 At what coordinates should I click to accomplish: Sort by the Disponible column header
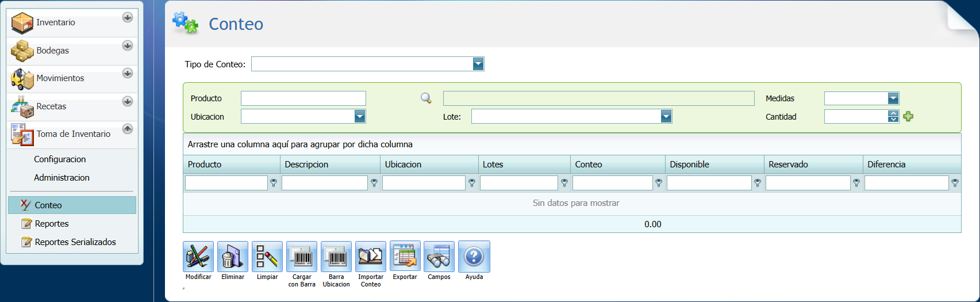pyautogui.click(x=714, y=165)
